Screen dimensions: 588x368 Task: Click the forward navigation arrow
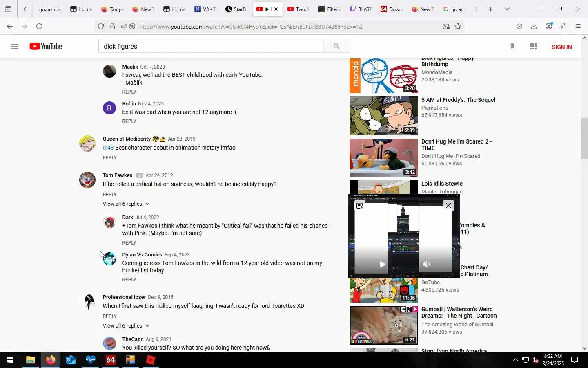pos(24,26)
